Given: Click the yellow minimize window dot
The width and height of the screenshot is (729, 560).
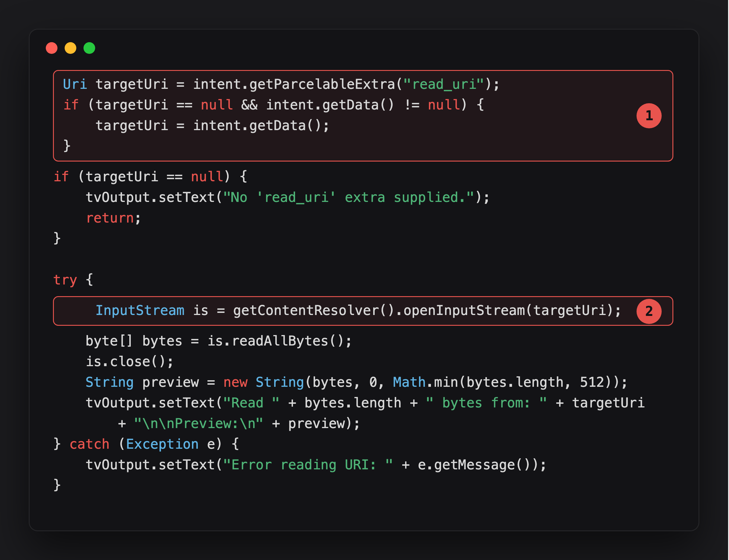Looking at the screenshot, I should click(70, 48).
